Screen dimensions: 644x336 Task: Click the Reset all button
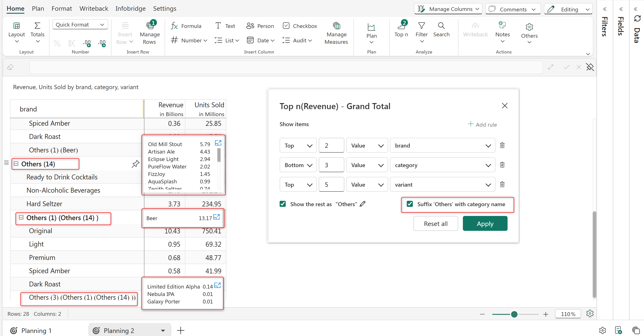(435, 224)
